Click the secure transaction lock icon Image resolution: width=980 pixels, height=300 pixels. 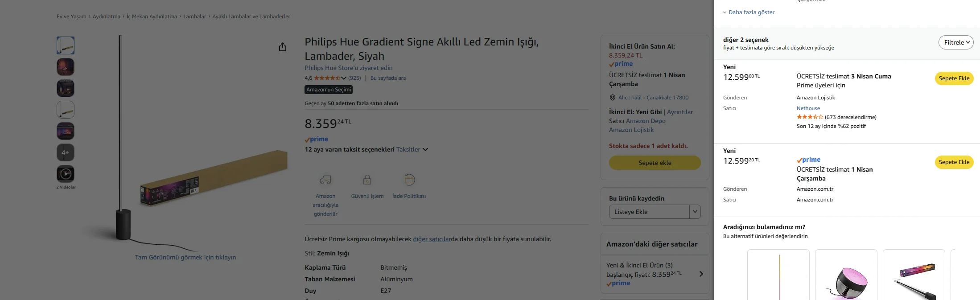pyautogui.click(x=367, y=180)
